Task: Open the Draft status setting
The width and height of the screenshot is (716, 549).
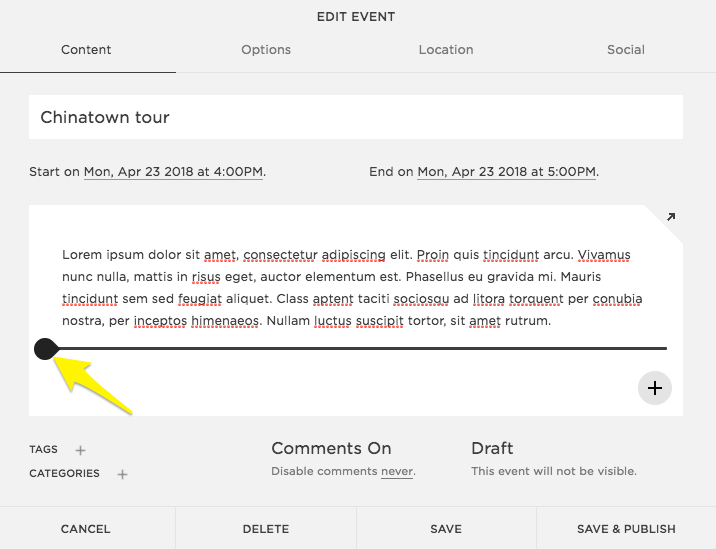Action: click(x=492, y=448)
